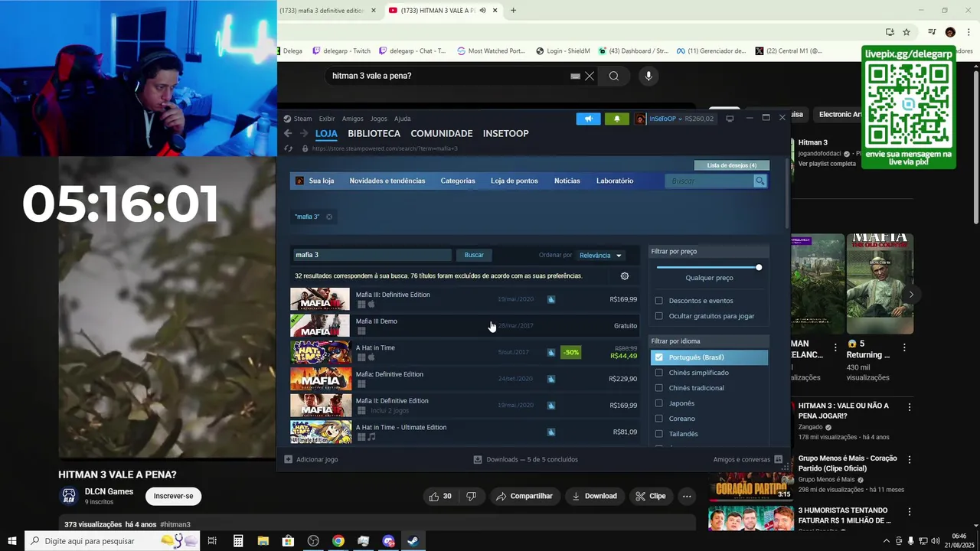Open Ajuda menu in Steam
The height and width of the screenshot is (551, 980).
point(403,119)
